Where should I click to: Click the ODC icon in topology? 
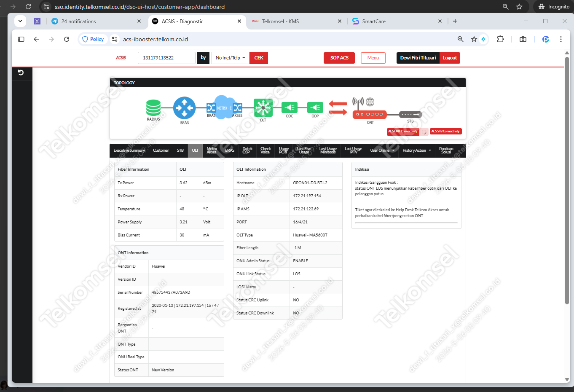(x=290, y=107)
